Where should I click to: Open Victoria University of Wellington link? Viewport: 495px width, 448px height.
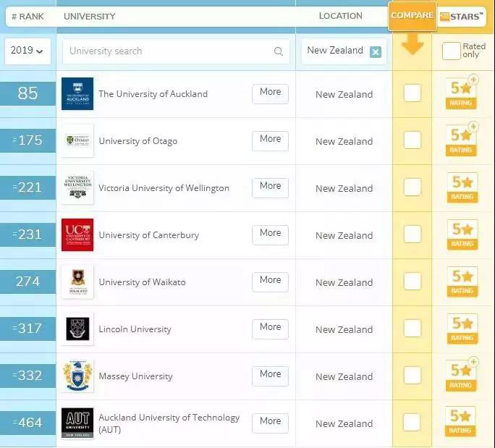pyautogui.click(x=164, y=188)
